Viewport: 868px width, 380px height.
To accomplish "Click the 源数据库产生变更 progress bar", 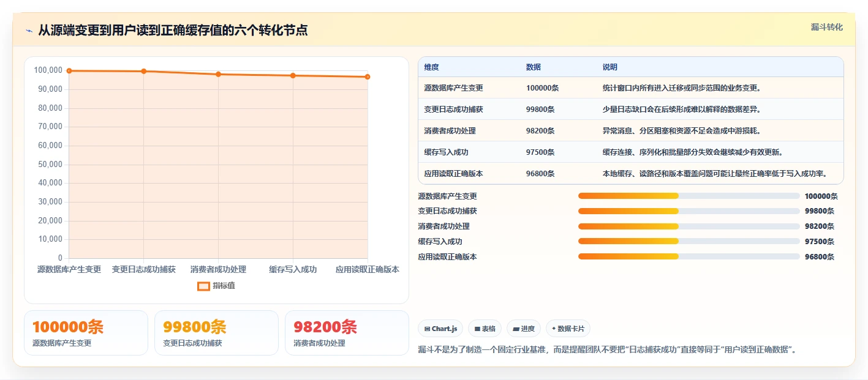I will [689, 196].
